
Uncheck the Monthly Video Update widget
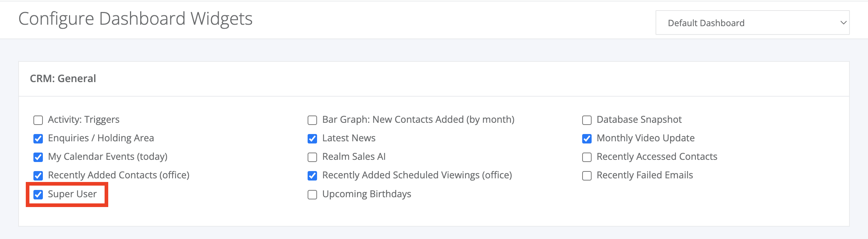click(x=587, y=139)
